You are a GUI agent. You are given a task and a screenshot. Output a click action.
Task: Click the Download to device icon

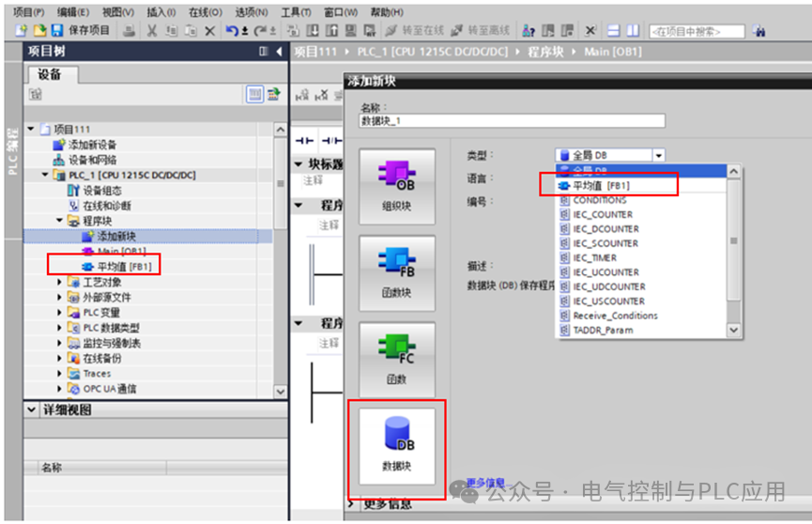pyautogui.click(x=313, y=31)
